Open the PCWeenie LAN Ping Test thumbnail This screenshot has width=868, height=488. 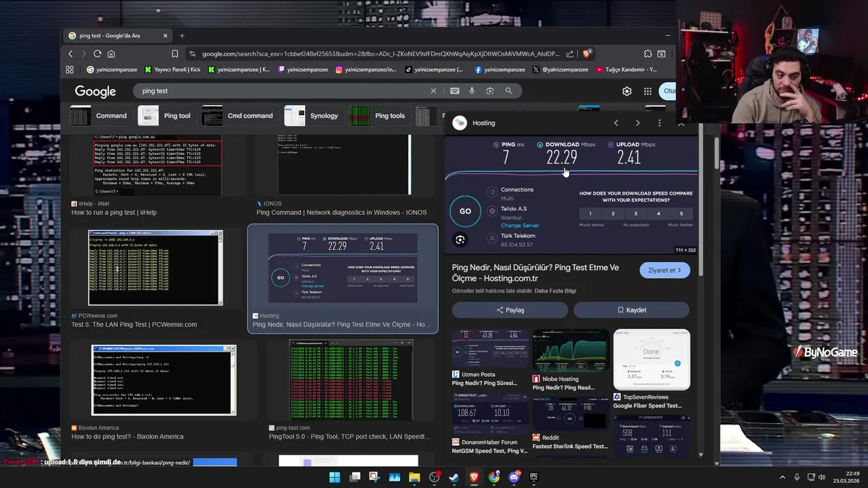155,268
